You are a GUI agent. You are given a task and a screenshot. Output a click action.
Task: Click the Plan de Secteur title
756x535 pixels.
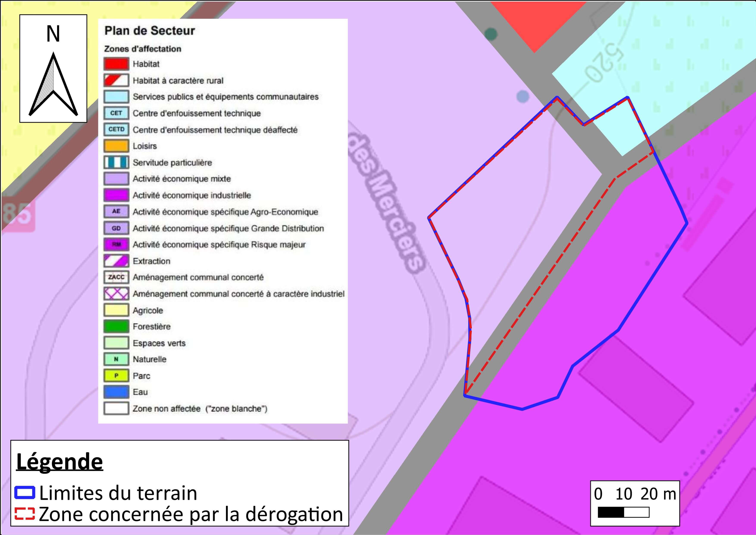(x=149, y=31)
